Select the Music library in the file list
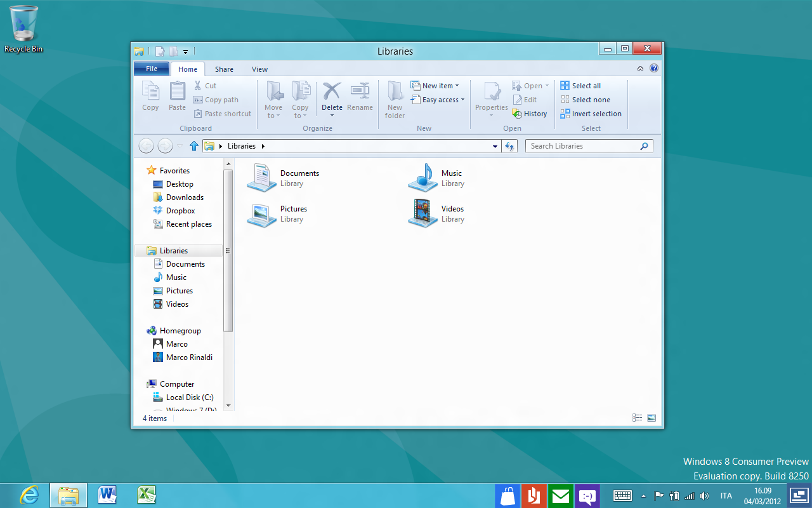This screenshot has width=812, height=508. click(x=436, y=177)
